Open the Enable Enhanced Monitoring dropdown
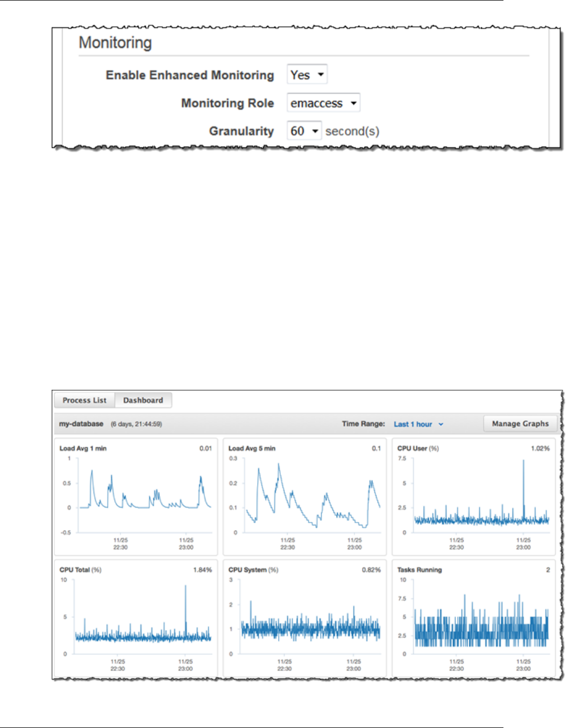The height and width of the screenshot is (728, 568). pos(307,75)
